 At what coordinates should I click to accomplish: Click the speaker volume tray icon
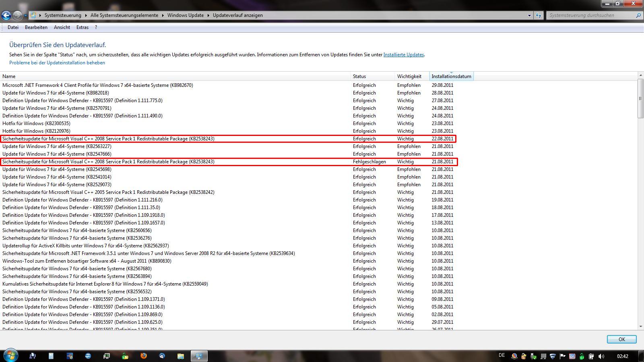point(601,356)
